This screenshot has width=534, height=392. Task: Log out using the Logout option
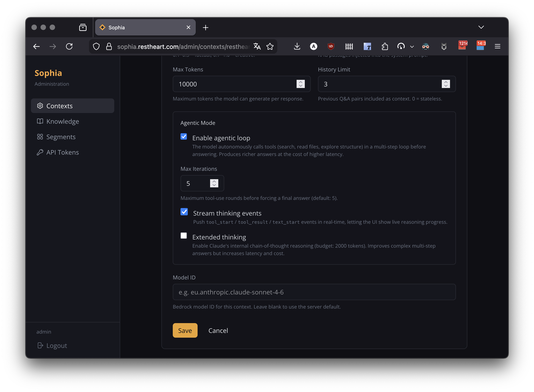click(x=52, y=345)
